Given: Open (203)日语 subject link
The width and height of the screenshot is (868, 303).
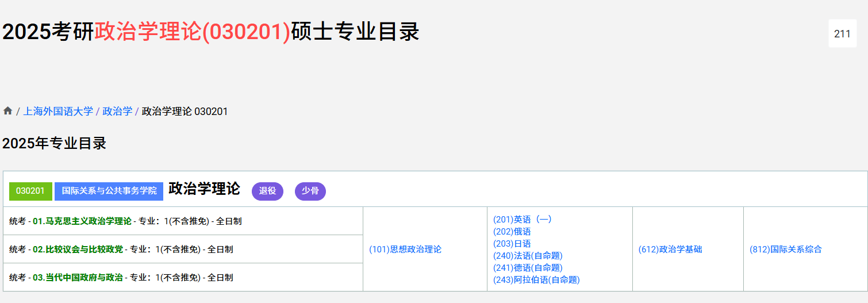Looking at the screenshot, I should 512,244.
